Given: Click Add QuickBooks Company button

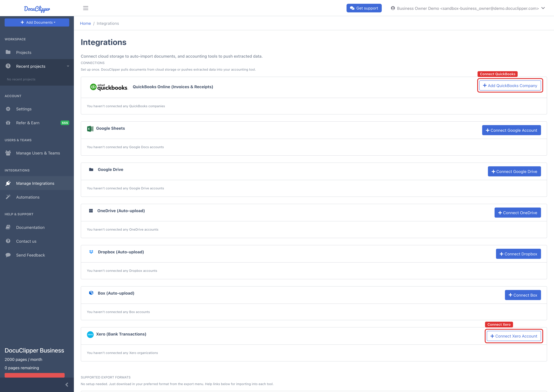Looking at the screenshot, I should 510,85.
